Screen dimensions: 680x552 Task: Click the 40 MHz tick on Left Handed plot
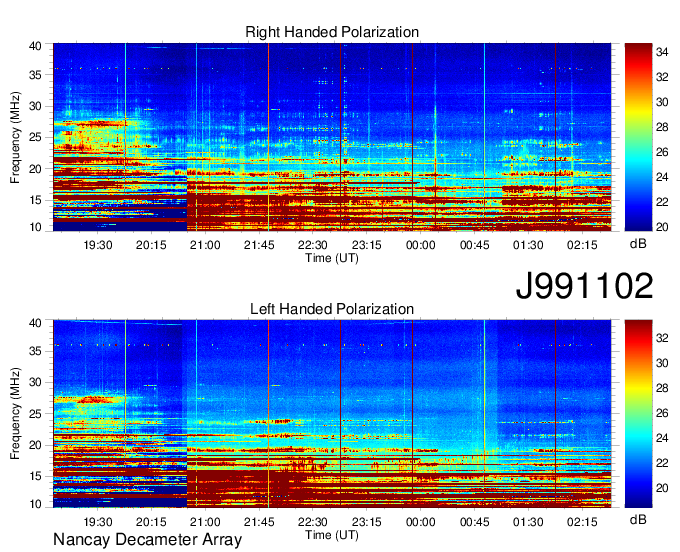(35, 323)
